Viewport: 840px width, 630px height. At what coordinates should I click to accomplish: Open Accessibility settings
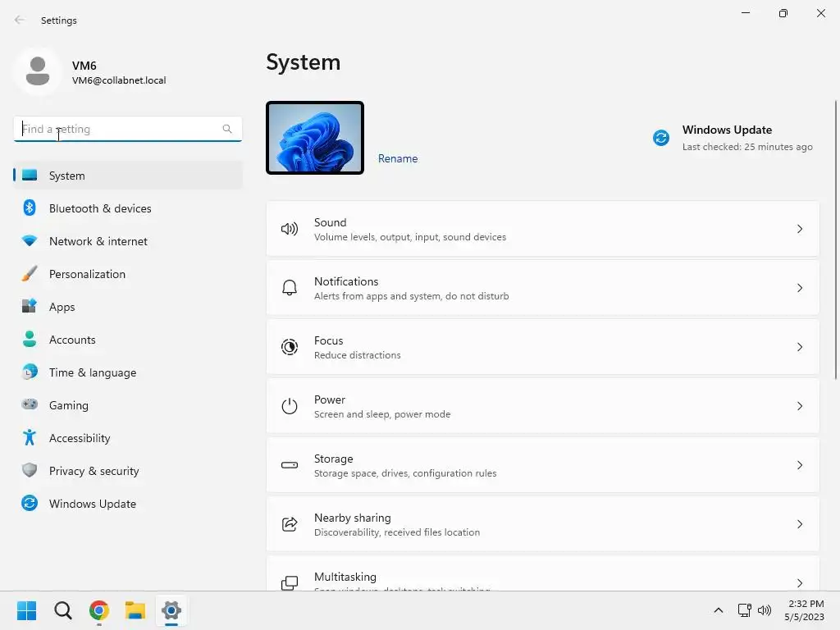128,438
